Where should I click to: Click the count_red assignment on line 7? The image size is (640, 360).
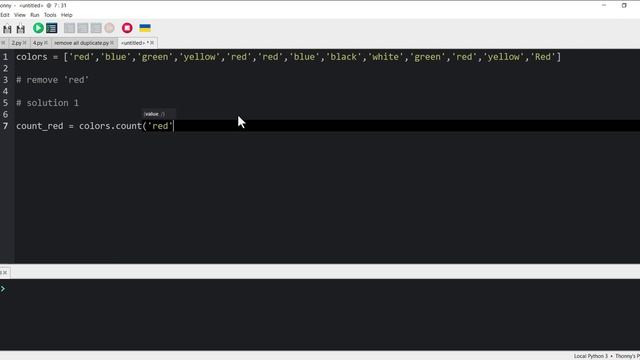tap(95, 126)
